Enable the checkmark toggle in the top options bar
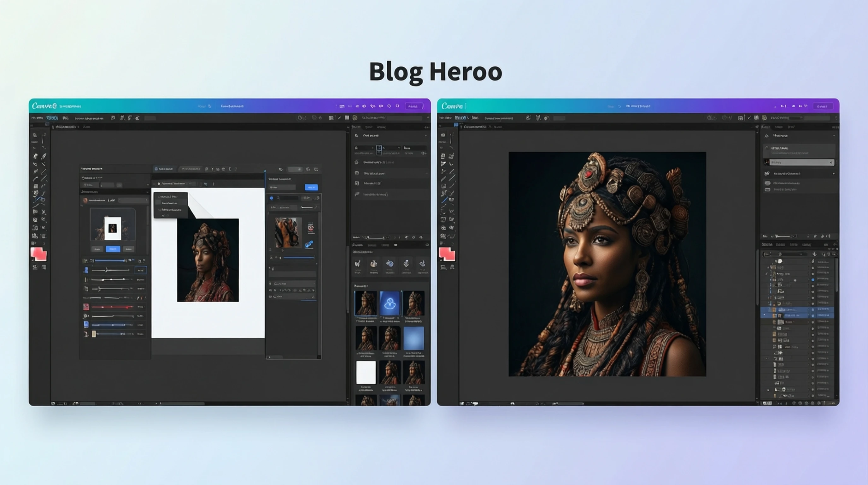The height and width of the screenshot is (485, 868). click(x=750, y=118)
